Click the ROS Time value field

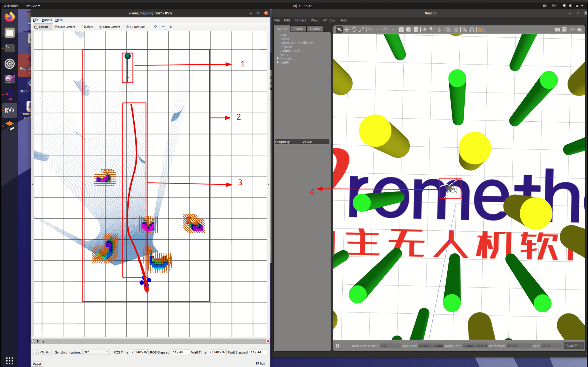(x=139, y=352)
